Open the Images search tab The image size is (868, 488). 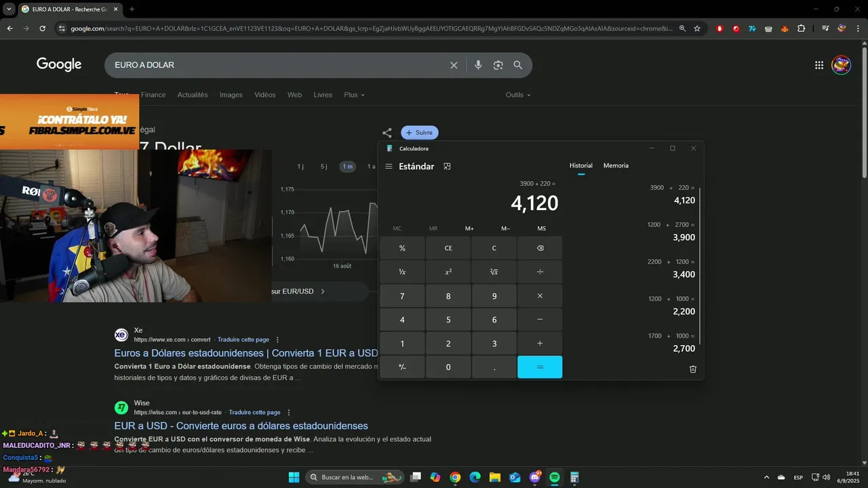point(231,95)
